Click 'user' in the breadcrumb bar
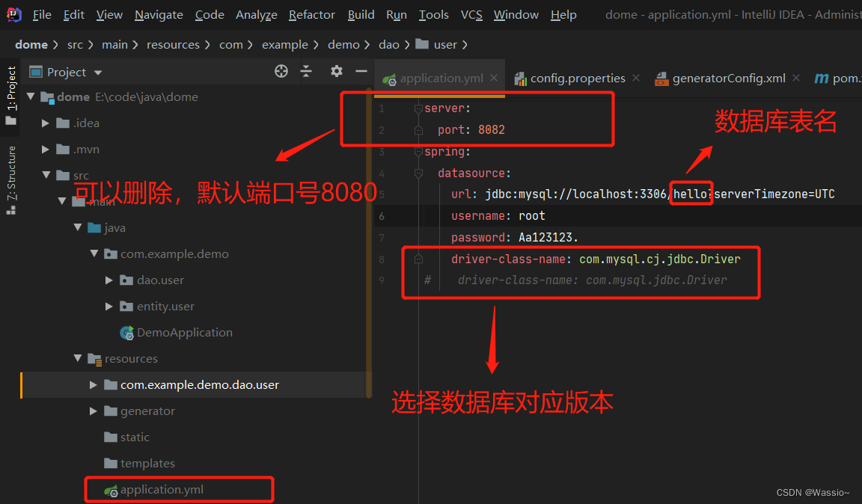The image size is (862, 504). click(x=445, y=44)
